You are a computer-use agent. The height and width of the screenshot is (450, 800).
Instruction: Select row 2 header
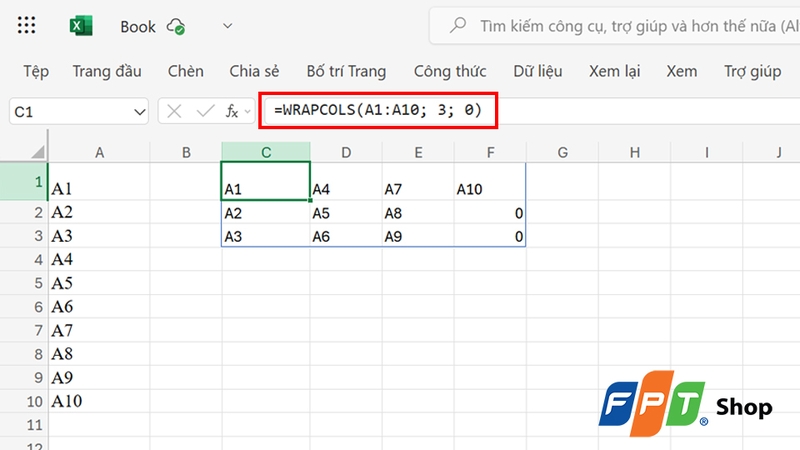(24, 212)
